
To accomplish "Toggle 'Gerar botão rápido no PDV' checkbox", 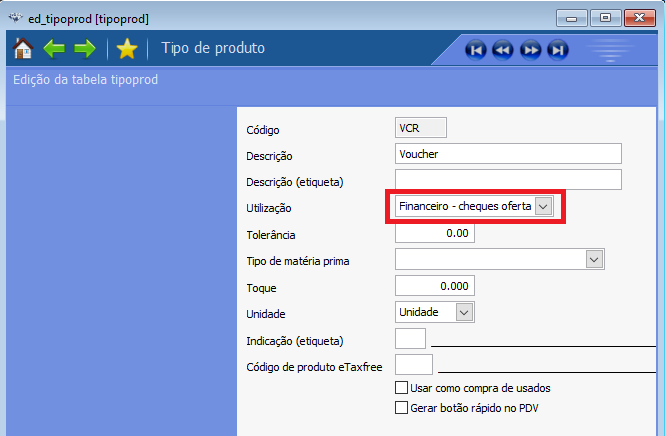I will coord(402,408).
